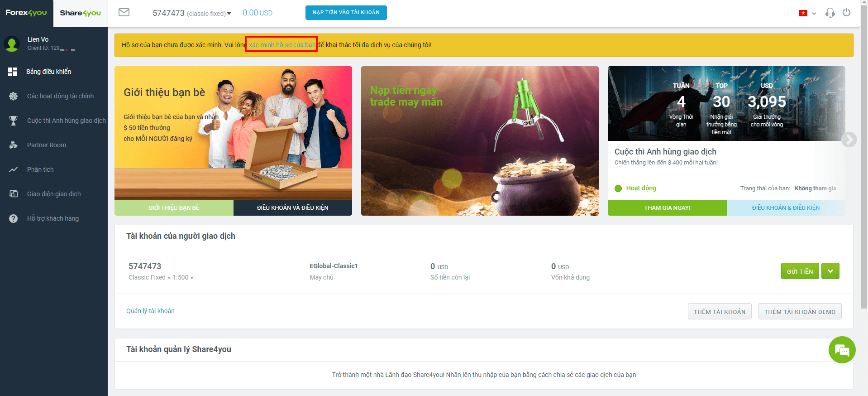The image size is (868, 396).
Task: Open ĐIỀU KHOẢN & ĐIỀU KIỆN contest button
Action: (x=786, y=208)
